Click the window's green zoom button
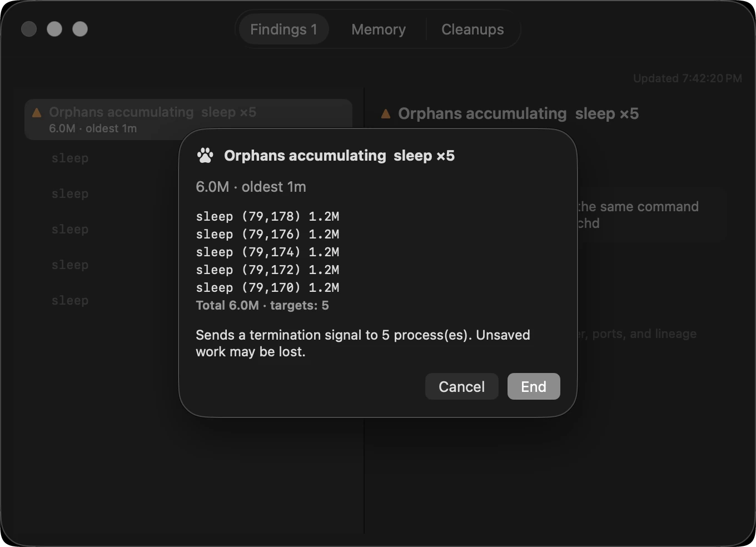The height and width of the screenshot is (547, 756). point(80,29)
